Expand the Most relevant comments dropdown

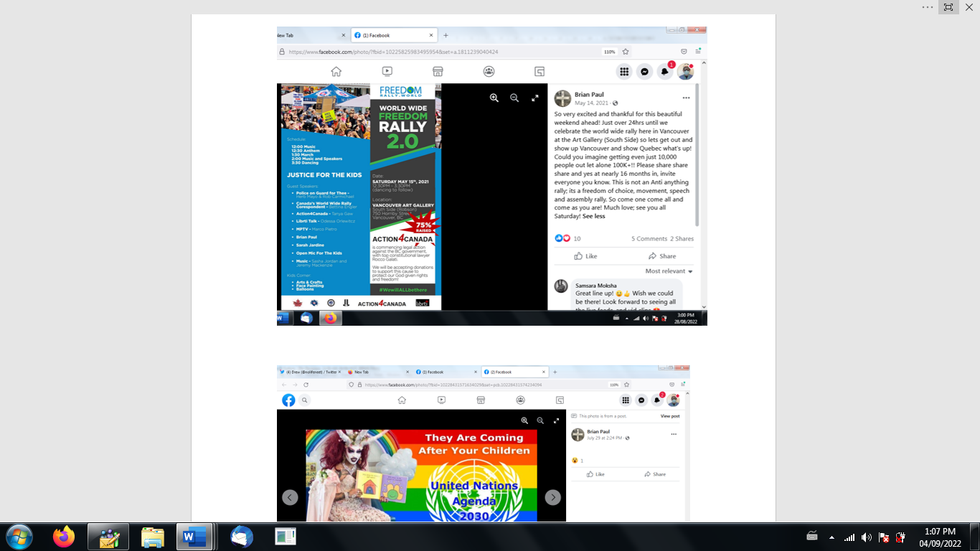(x=669, y=271)
